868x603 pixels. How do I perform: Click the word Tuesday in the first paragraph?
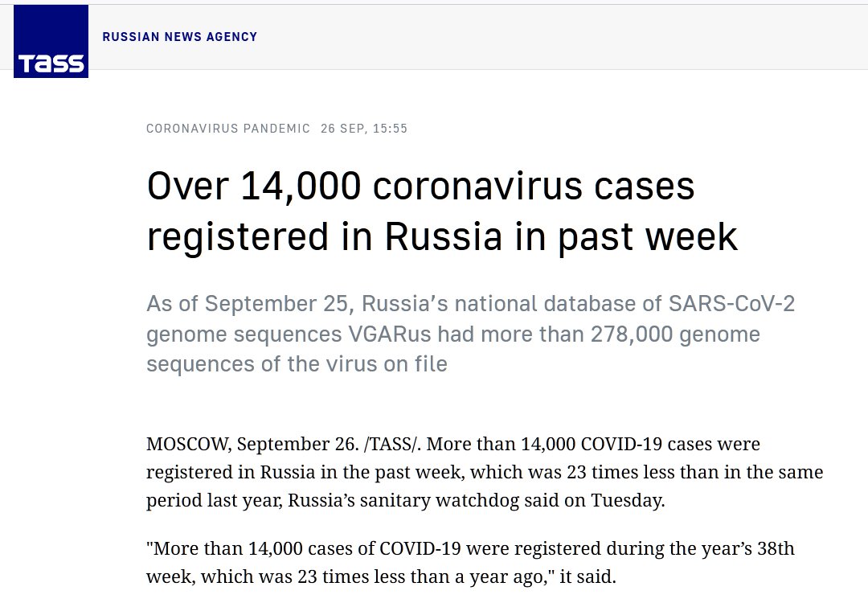tap(628, 500)
